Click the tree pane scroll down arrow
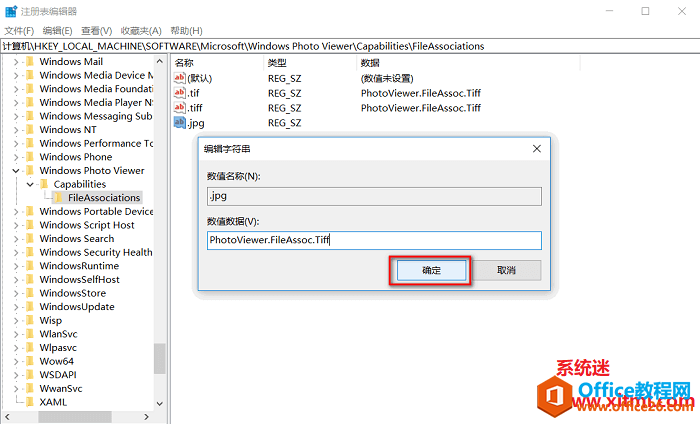The image size is (700, 424). (x=160, y=403)
